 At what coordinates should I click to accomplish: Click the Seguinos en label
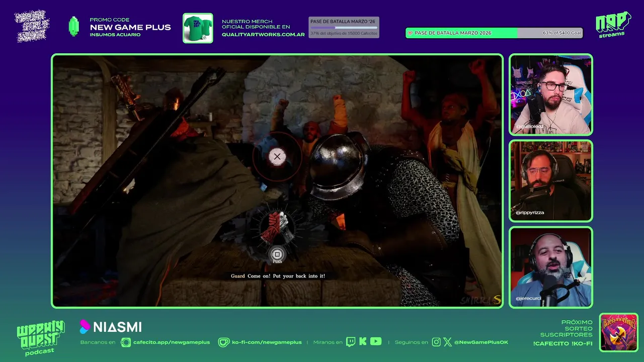(412, 342)
